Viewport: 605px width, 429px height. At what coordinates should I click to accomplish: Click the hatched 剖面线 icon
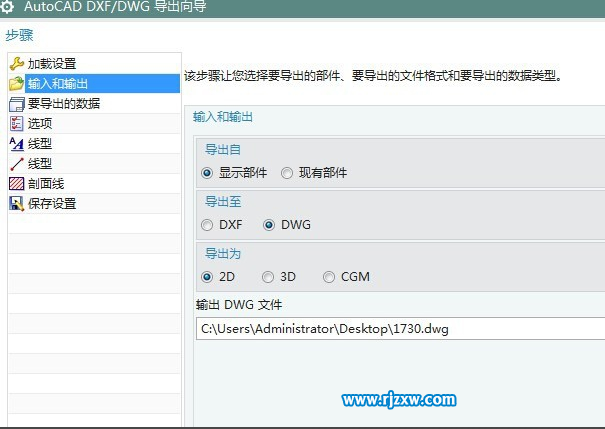(x=16, y=184)
